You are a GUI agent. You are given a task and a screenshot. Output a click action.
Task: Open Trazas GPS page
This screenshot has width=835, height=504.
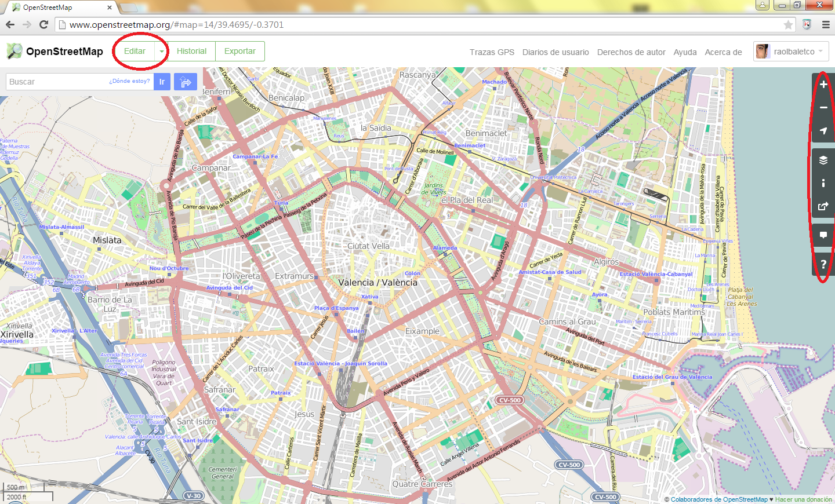[492, 52]
